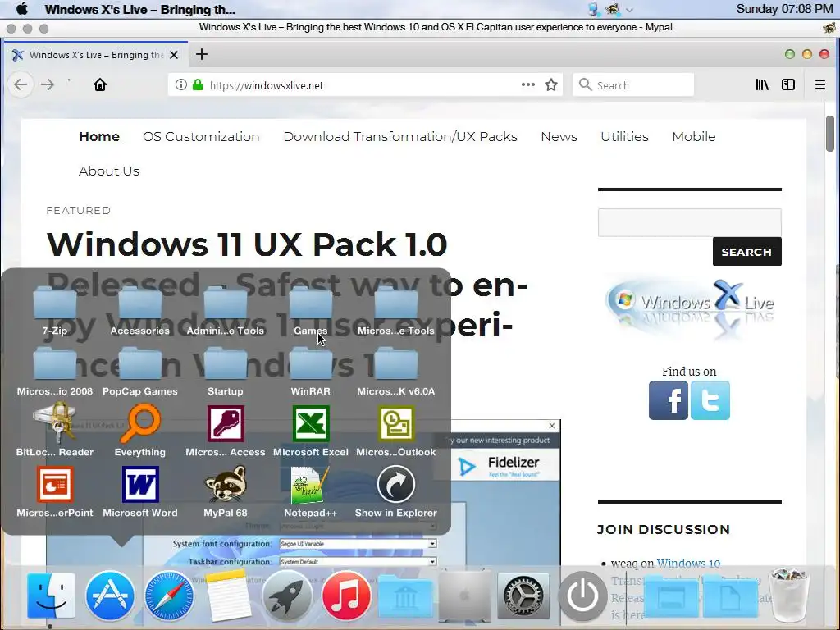Click the URL address bar

364,85
